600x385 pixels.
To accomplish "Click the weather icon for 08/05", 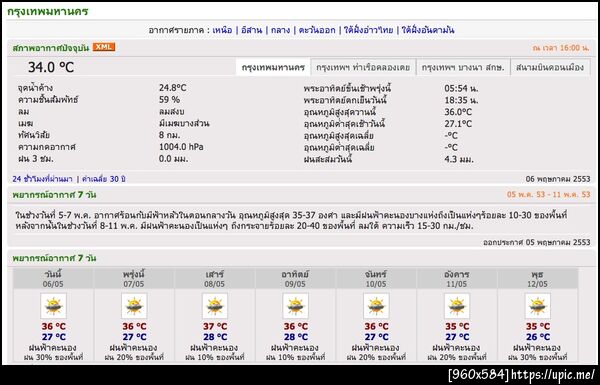I will (215, 306).
